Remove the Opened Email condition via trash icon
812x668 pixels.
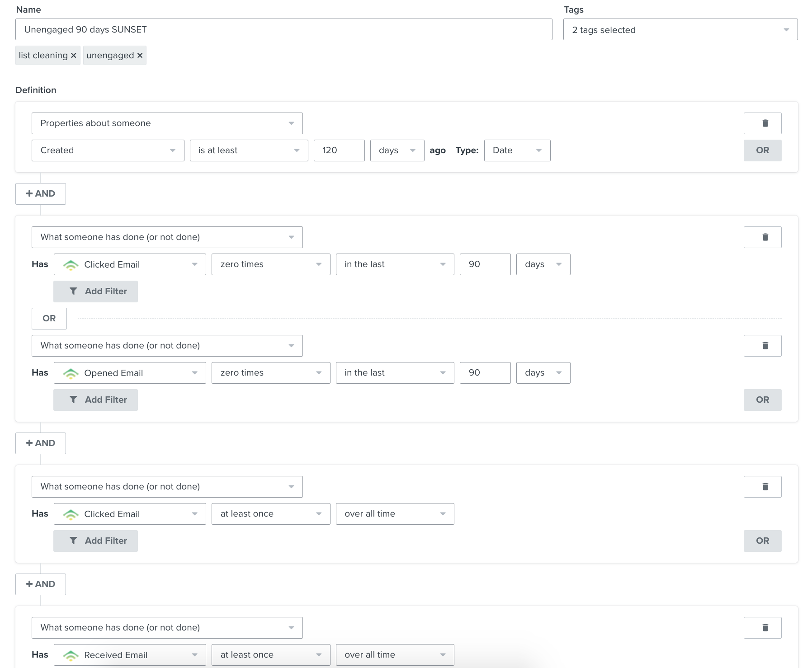762,346
